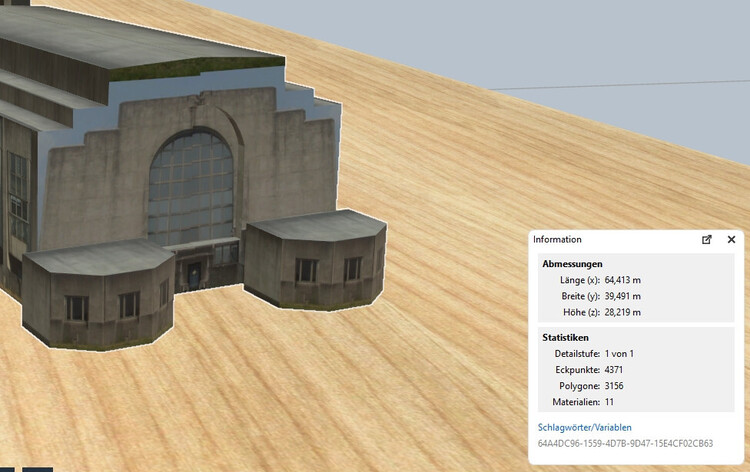Click the Abmessungen section heading

[572, 264]
